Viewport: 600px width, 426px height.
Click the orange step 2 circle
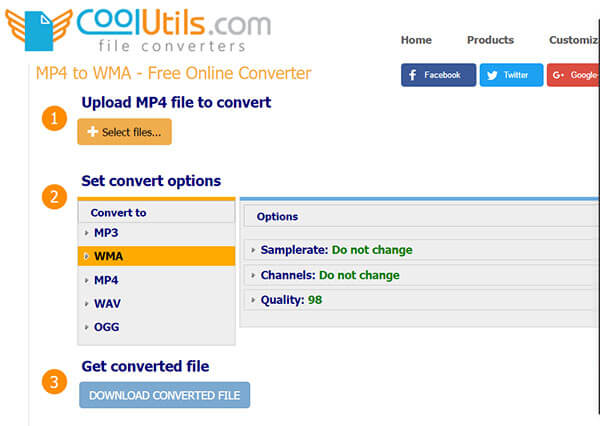[54, 197]
